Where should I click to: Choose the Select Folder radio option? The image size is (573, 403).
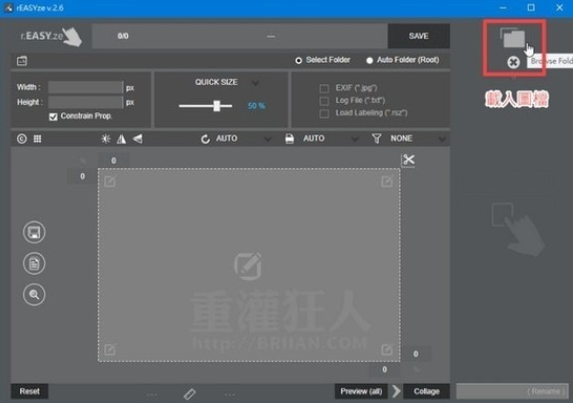tap(299, 60)
